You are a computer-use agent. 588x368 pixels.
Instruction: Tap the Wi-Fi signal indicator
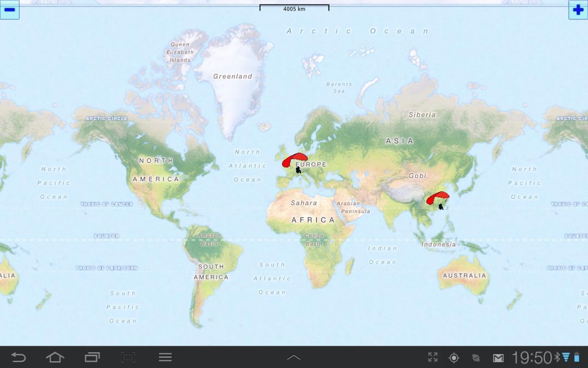566,357
